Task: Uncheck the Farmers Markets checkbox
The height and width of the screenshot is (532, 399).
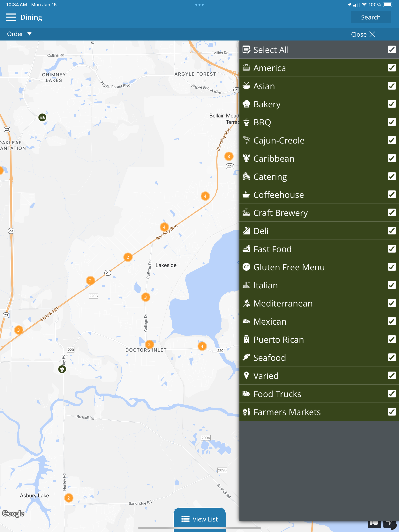Action: pos(392,412)
